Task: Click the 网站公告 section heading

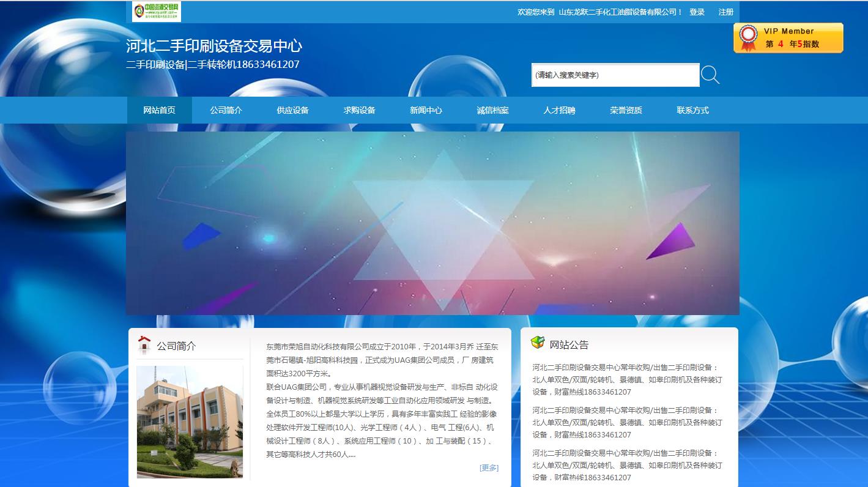Action: (569, 344)
